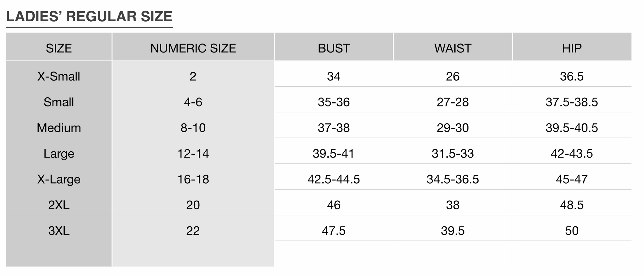Click the hip value 48.5

pos(572,205)
